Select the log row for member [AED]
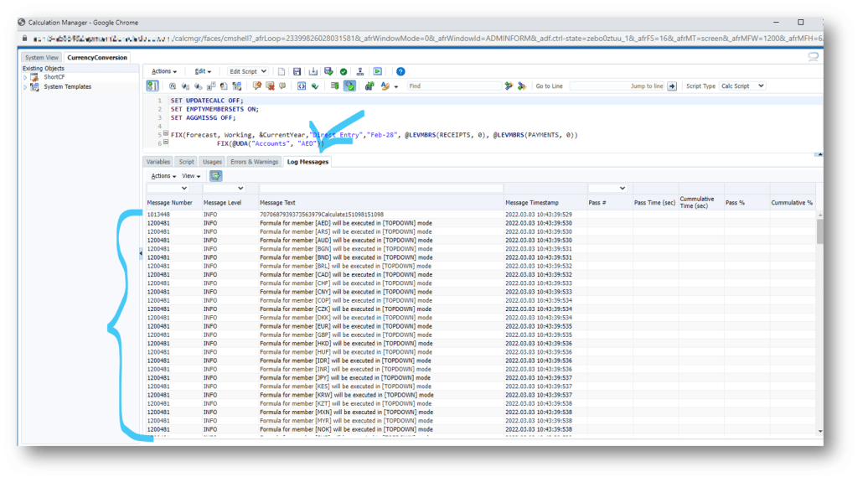Screen dimensions: 868x493 (x=481, y=223)
